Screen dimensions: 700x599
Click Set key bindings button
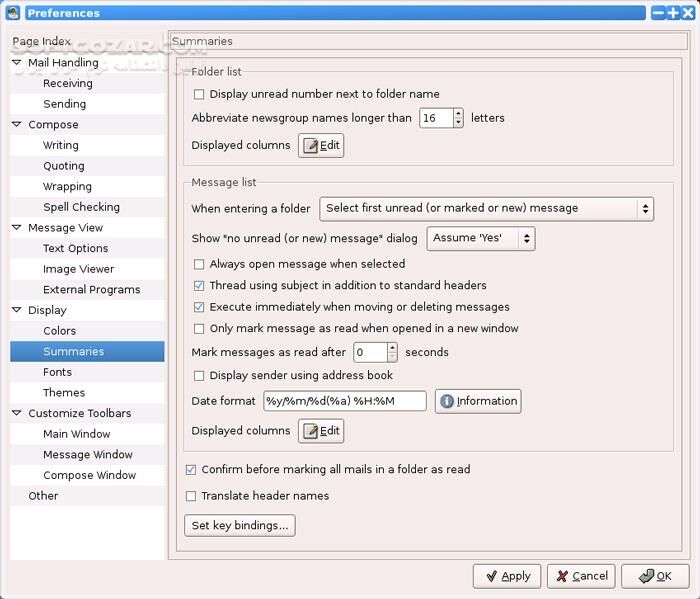[240, 525]
